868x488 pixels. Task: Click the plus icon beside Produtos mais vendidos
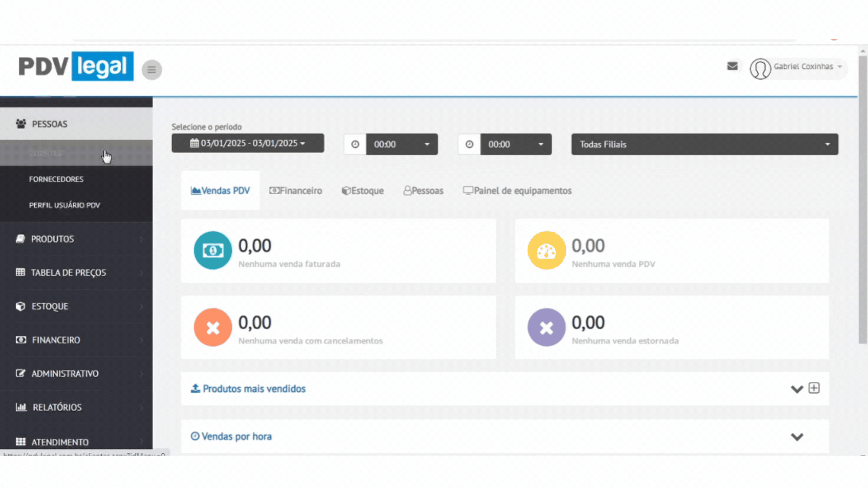coord(814,388)
